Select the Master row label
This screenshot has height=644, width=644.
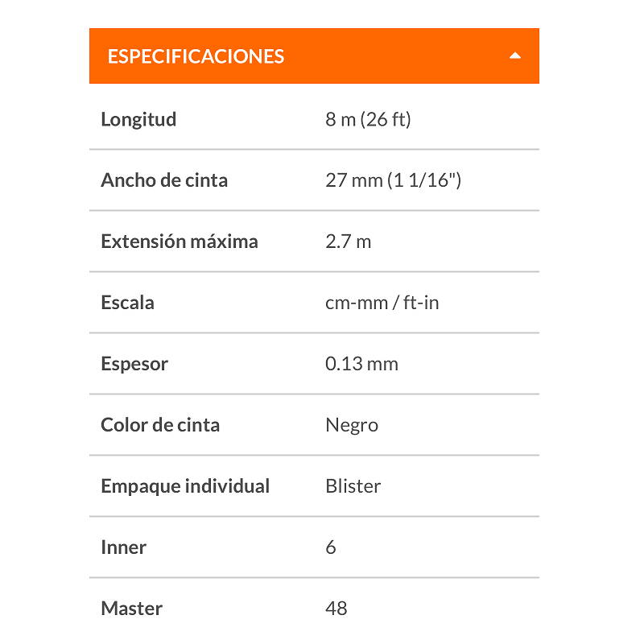pyautogui.click(x=131, y=609)
